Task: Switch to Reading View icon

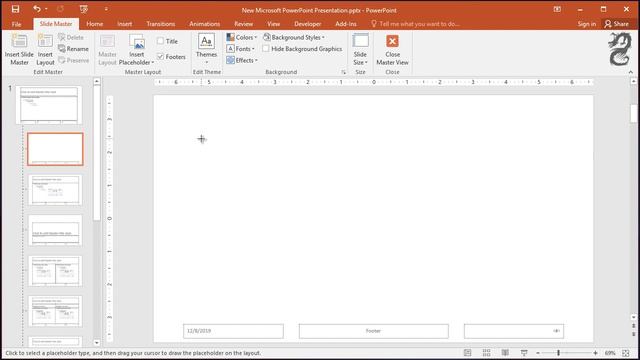Action: (x=505, y=353)
